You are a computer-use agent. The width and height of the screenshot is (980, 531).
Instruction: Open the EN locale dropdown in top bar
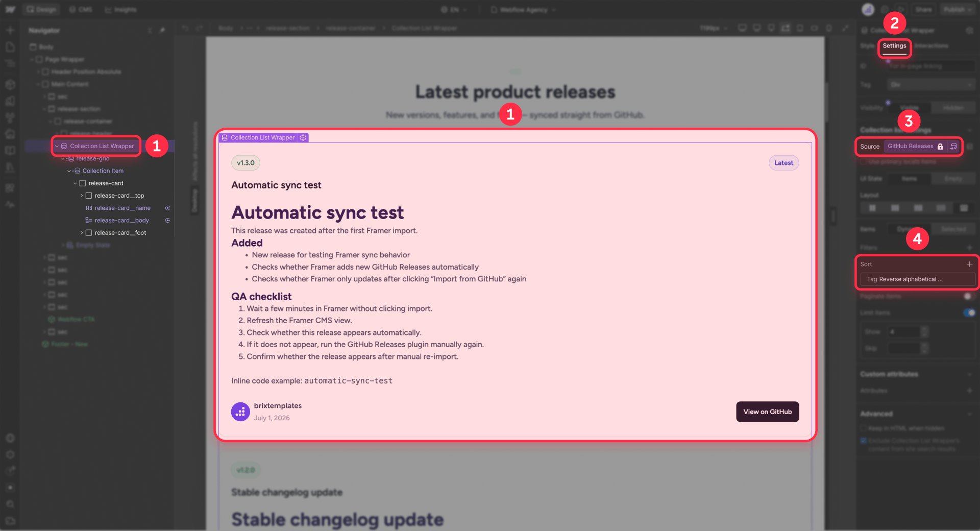point(454,10)
